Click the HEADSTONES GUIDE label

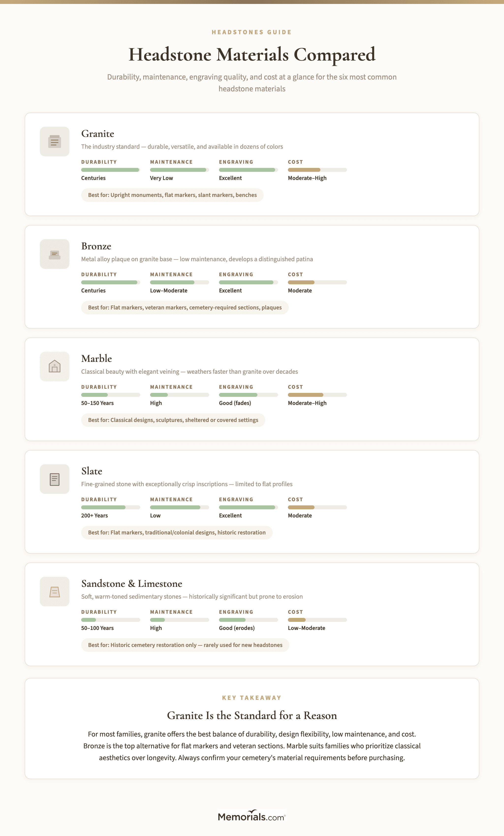point(252,32)
